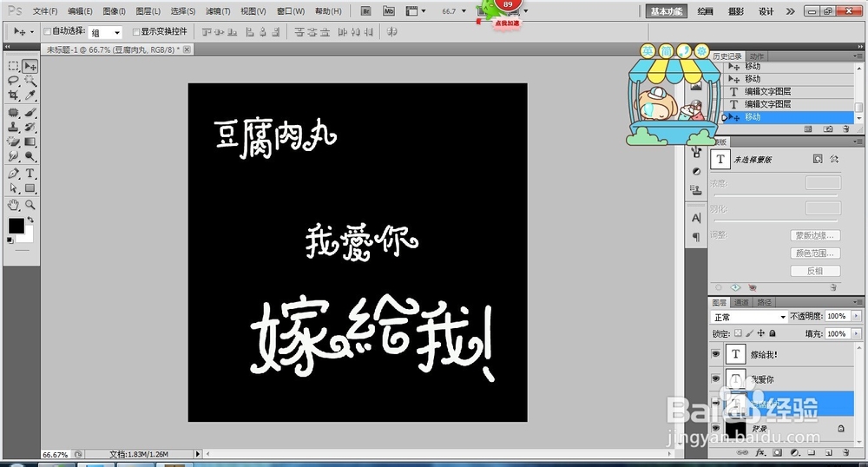This screenshot has width=868, height=467.
Task: Hide the 嫁给我! layer eye
Action: pyautogui.click(x=716, y=354)
